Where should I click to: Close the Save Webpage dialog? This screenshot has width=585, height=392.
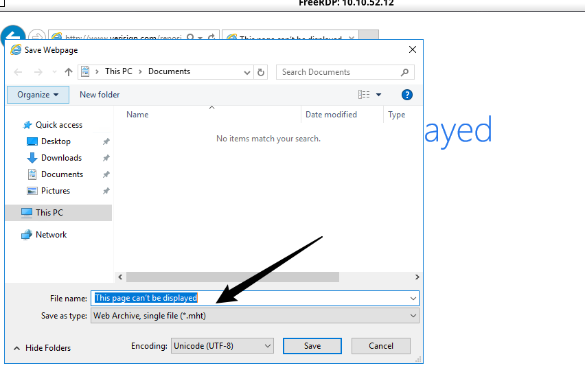click(x=412, y=49)
